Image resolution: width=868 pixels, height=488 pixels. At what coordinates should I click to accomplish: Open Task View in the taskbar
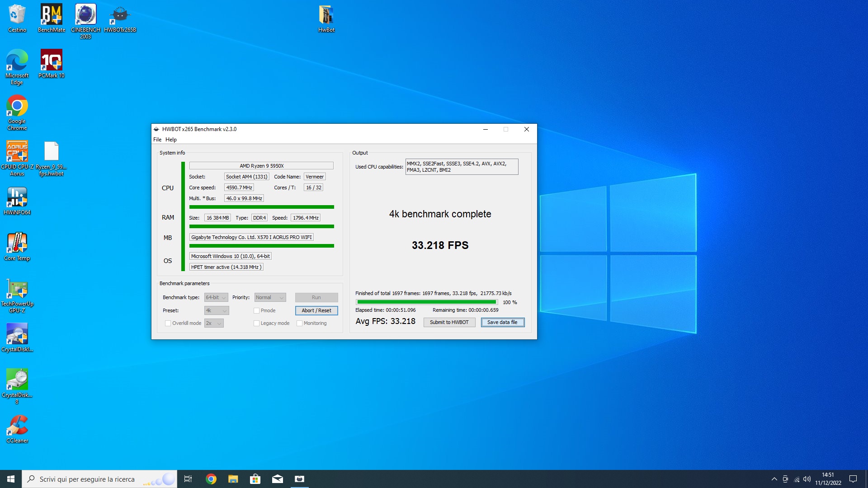188,479
